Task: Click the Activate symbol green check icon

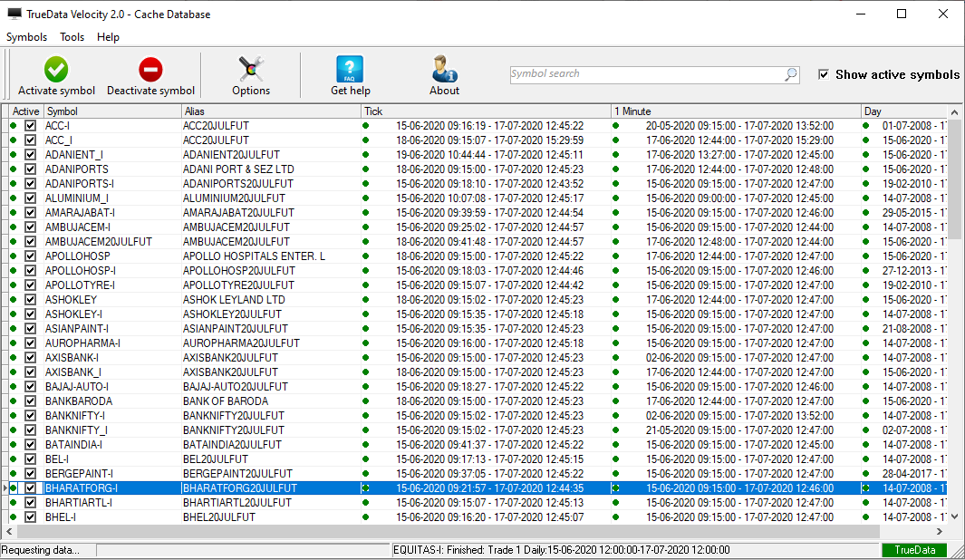Action: (x=56, y=70)
